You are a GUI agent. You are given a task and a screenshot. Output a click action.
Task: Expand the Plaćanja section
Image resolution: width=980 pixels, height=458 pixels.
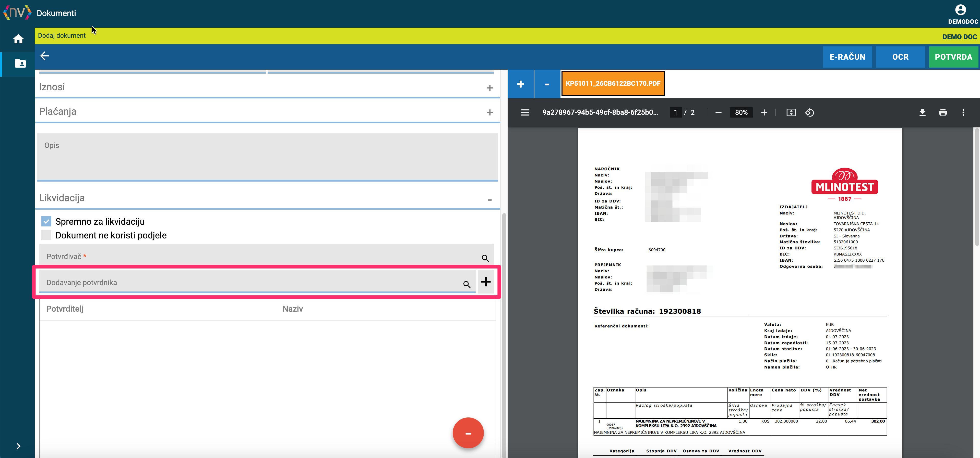click(490, 112)
